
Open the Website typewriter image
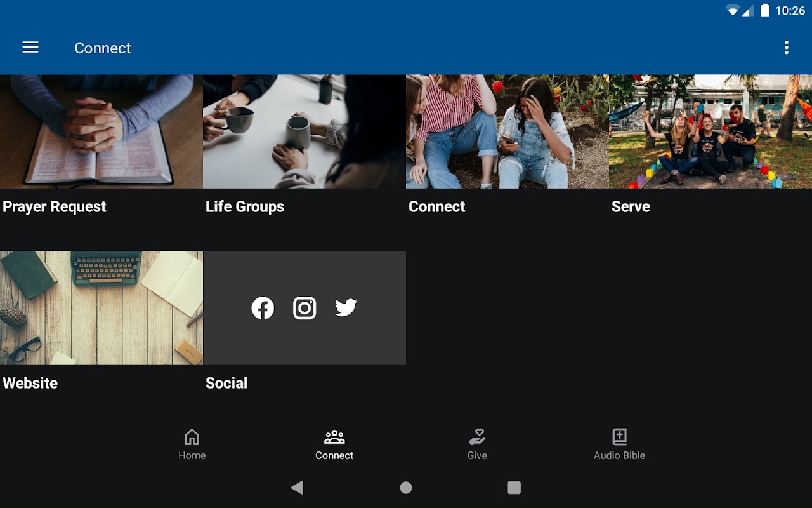(101, 308)
